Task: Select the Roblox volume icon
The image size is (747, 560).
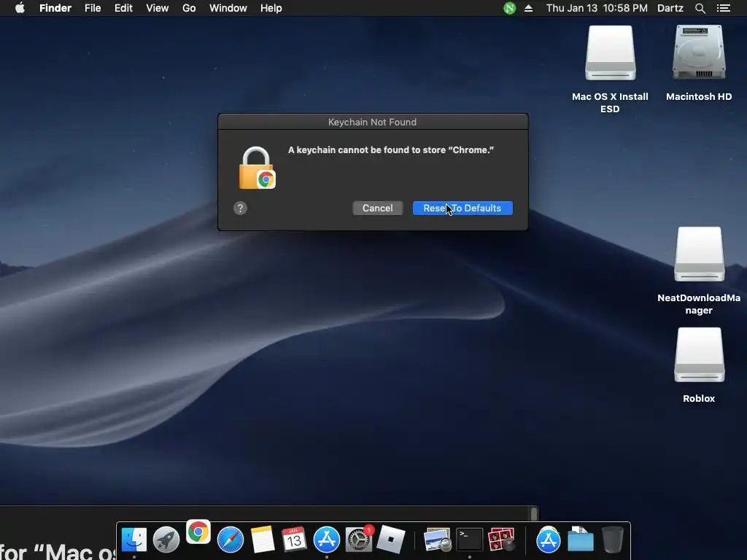Action: [699, 355]
